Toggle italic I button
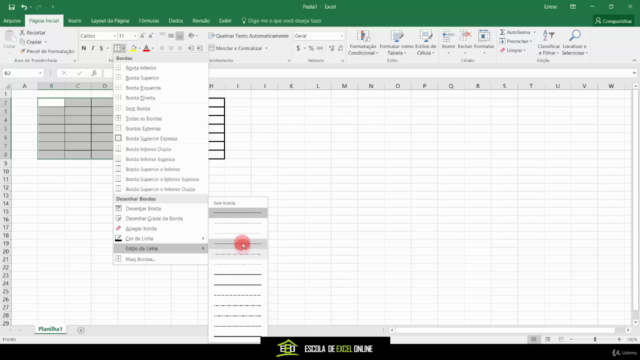This screenshot has height=360, width=640. [93, 48]
